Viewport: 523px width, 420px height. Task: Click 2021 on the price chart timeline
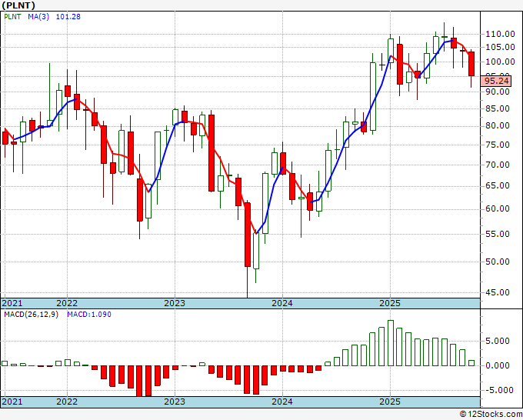click(12, 303)
